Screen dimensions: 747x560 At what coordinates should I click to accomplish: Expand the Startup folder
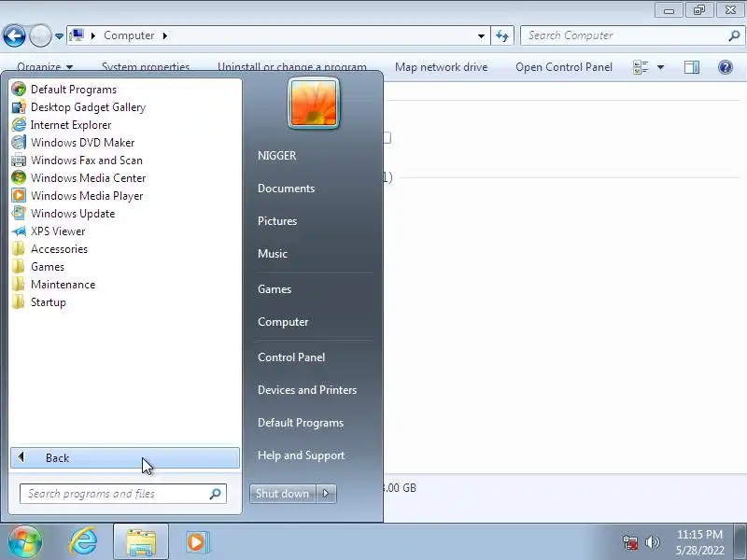pyautogui.click(x=38, y=302)
